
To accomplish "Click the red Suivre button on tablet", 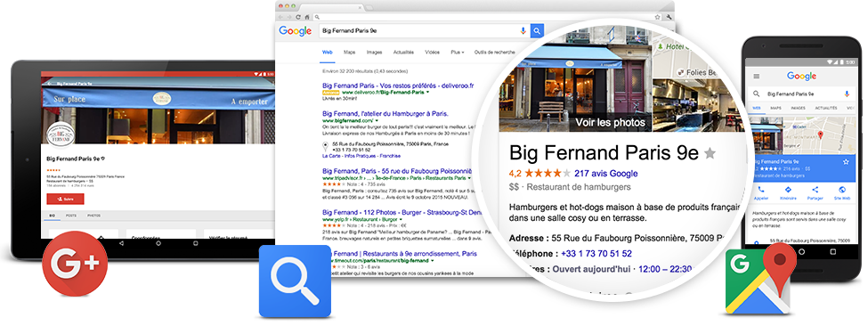I will point(65,199).
